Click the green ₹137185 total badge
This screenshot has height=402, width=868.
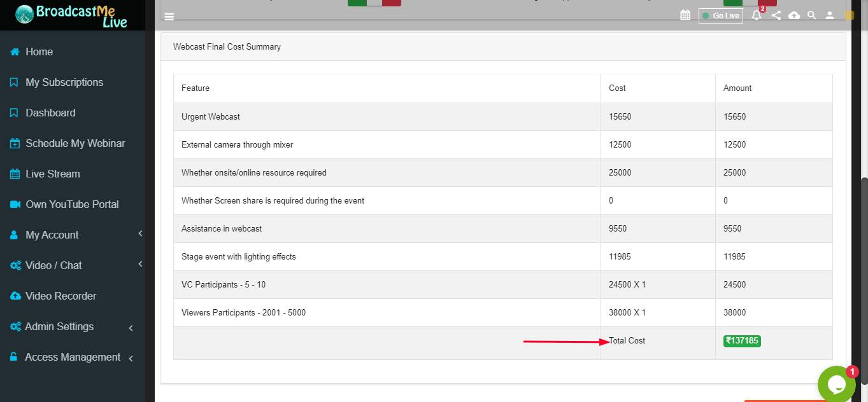coord(742,341)
